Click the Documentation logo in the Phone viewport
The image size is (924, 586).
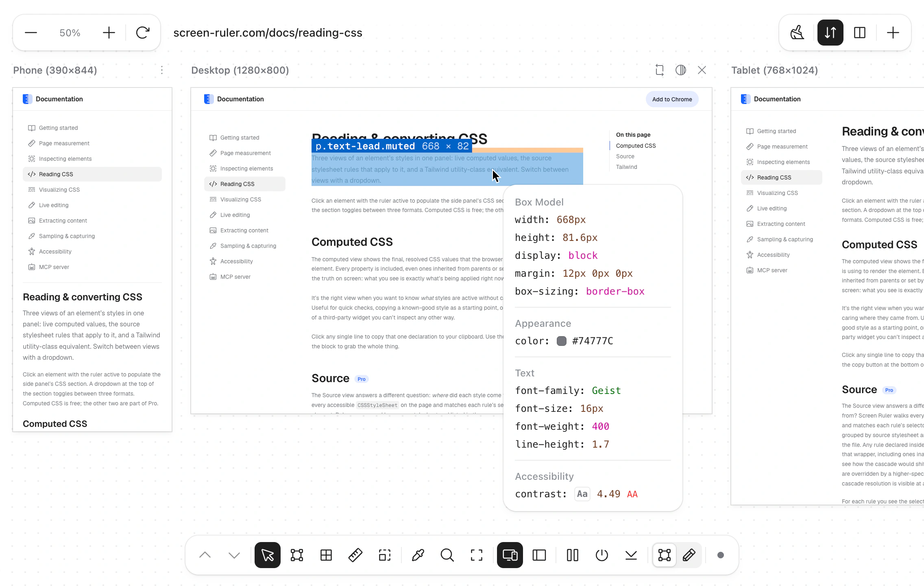coord(52,99)
